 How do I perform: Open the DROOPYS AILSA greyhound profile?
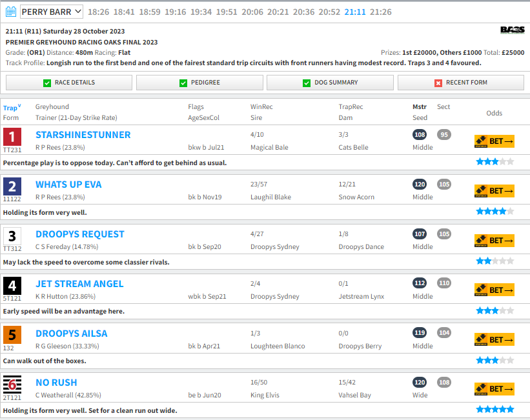72,334
